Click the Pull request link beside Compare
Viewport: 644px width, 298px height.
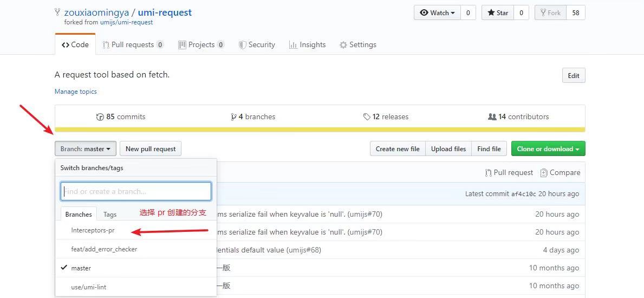509,173
